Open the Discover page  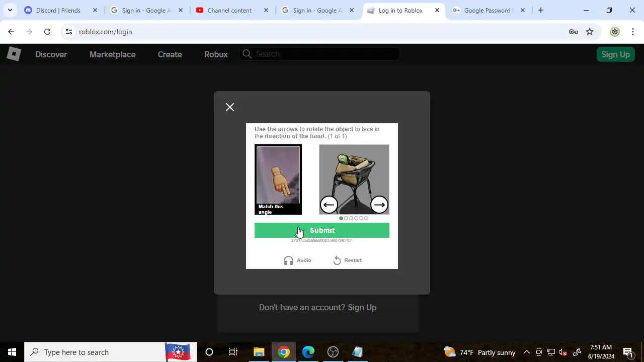pos(51,54)
